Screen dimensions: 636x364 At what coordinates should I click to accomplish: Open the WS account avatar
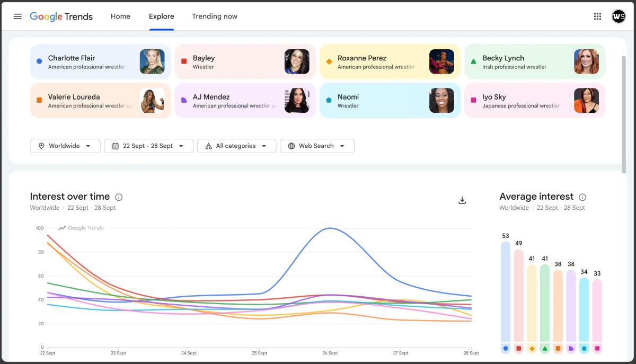[619, 16]
